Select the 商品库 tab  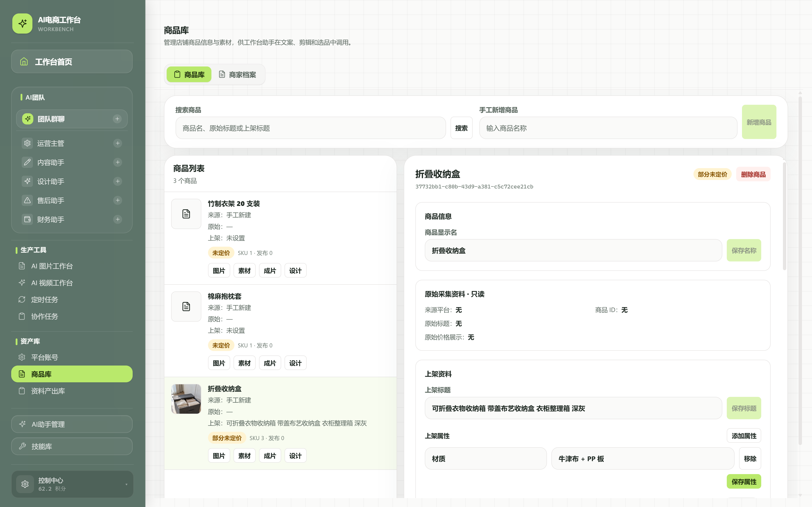[189, 75]
